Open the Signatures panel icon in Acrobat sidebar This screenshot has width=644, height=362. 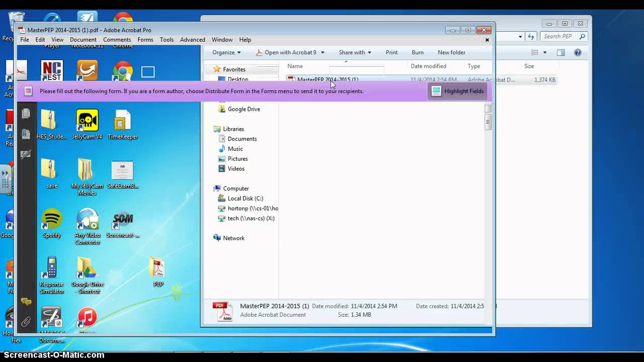[26, 154]
